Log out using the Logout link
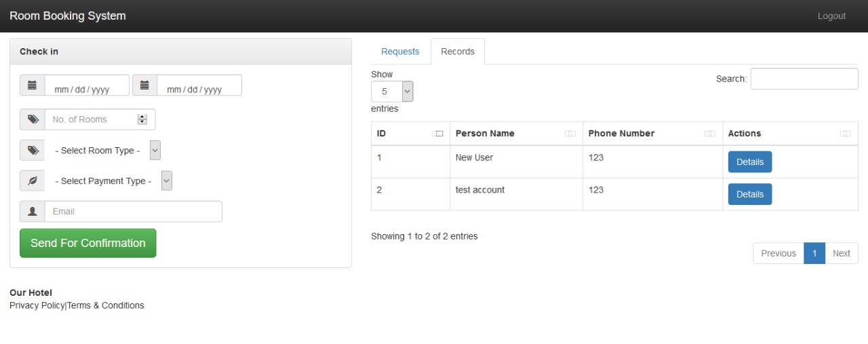The height and width of the screenshot is (344, 868). [x=831, y=16]
